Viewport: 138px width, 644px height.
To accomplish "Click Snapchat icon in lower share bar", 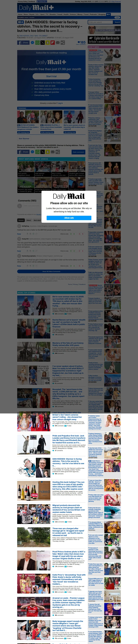I will click(x=48, y=152).
